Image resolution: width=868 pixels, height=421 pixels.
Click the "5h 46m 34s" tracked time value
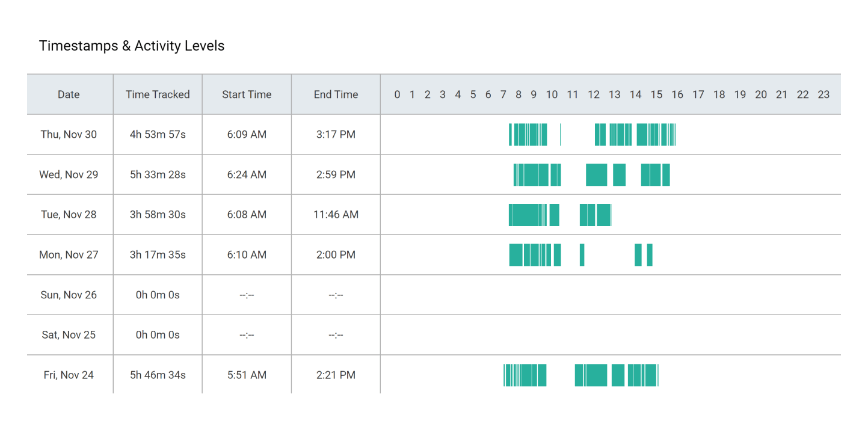[x=157, y=375]
